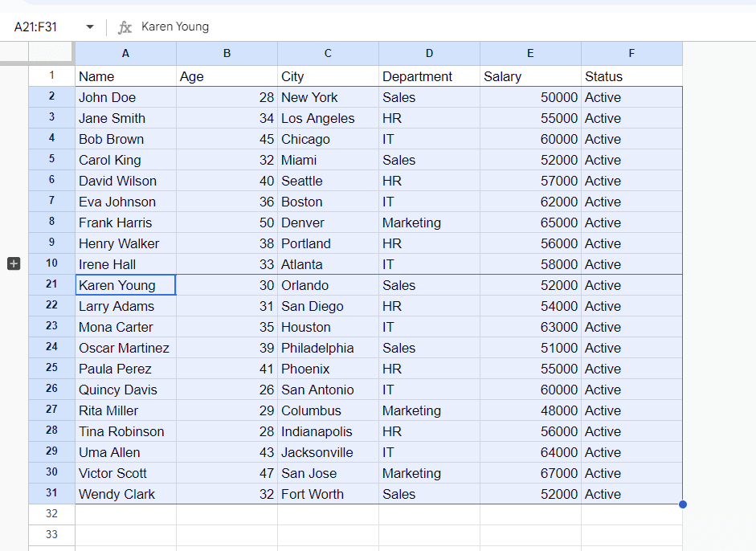This screenshot has height=551, width=756.
Task: Select the age cell showing 50
Action: 227,222
